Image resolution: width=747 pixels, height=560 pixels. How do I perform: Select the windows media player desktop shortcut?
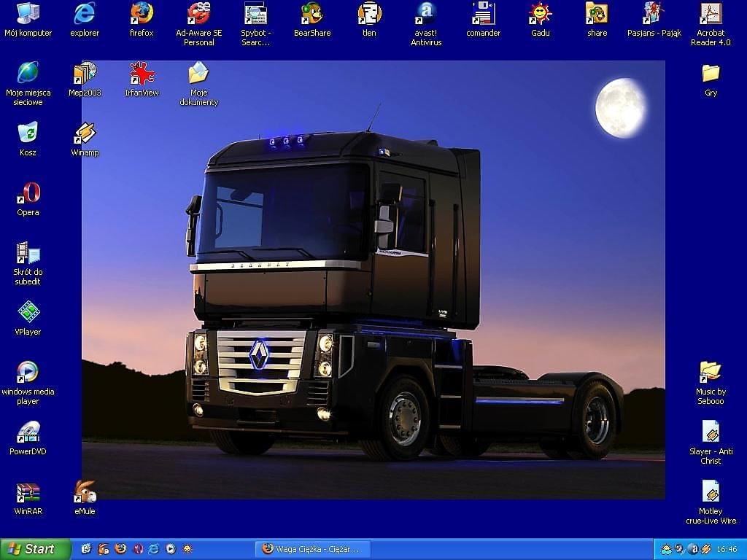[x=28, y=383]
